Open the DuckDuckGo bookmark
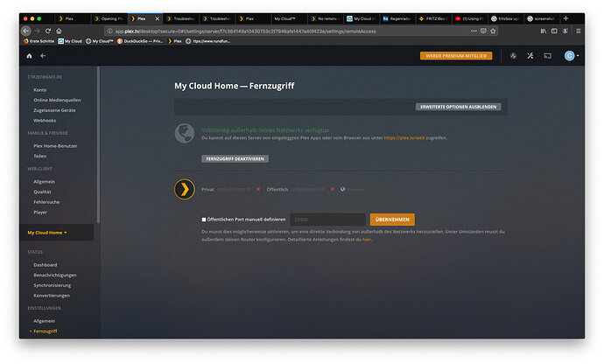This screenshot has height=364, width=604. click(x=140, y=41)
